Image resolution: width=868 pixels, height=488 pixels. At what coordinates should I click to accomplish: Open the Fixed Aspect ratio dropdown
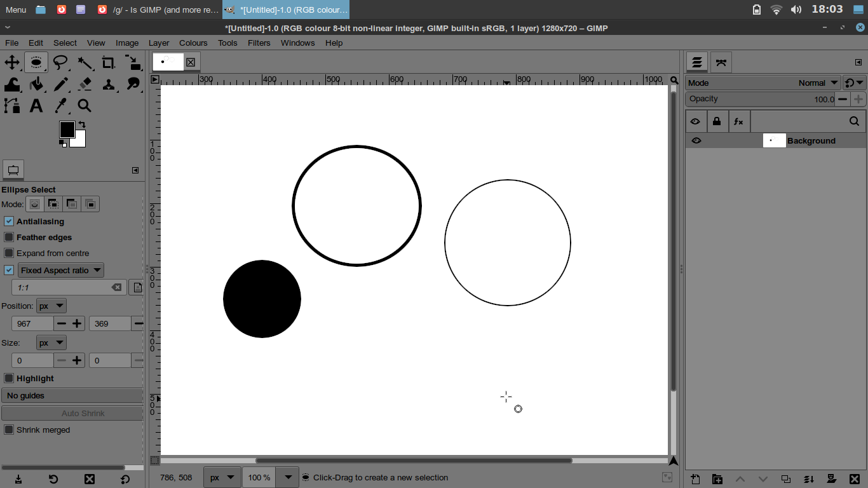pyautogui.click(x=61, y=270)
